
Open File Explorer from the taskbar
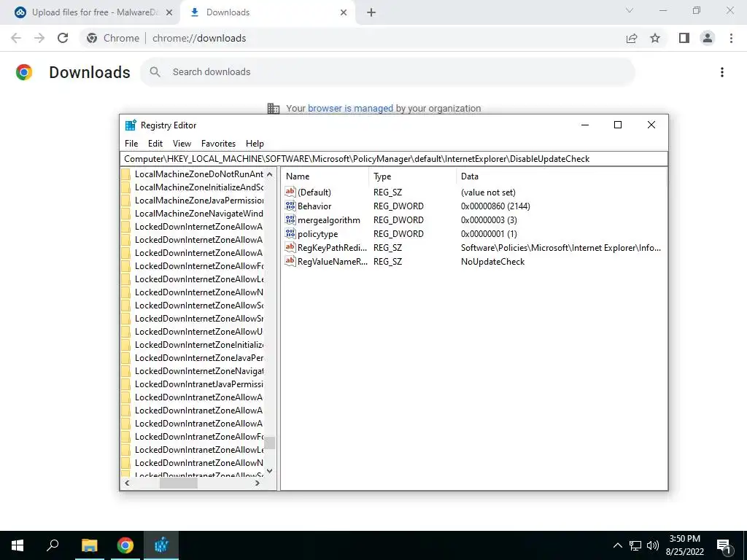click(89, 545)
